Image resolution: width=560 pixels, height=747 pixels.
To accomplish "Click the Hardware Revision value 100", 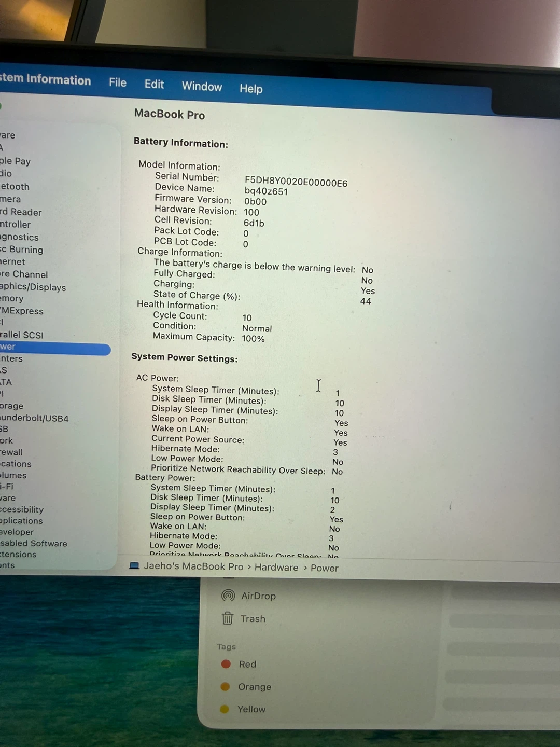I will point(251,212).
